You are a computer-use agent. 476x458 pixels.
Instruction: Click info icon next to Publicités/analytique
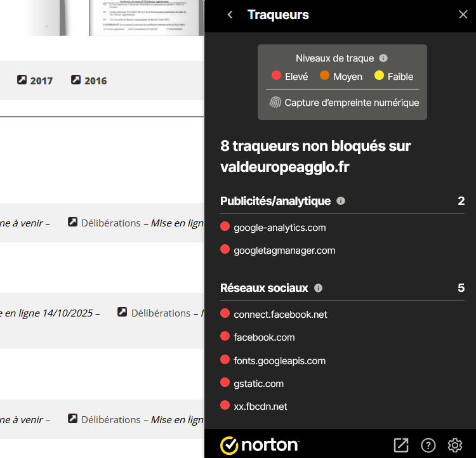(341, 201)
